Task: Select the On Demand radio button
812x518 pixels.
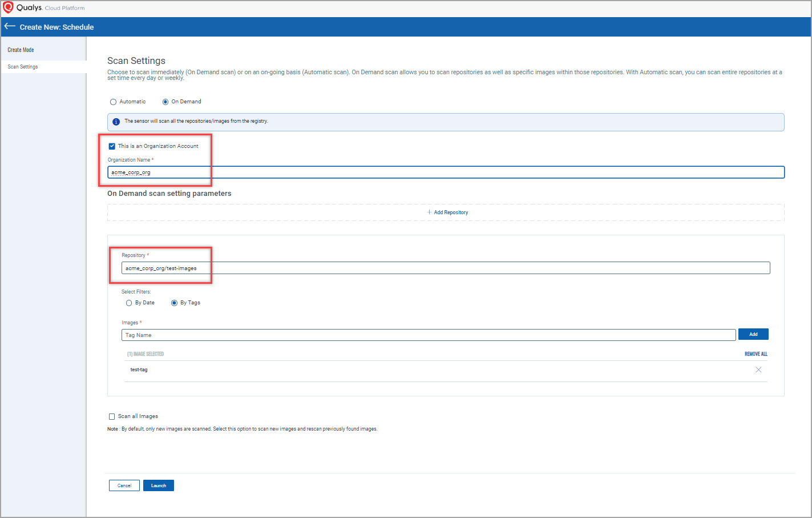Action: tap(165, 102)
